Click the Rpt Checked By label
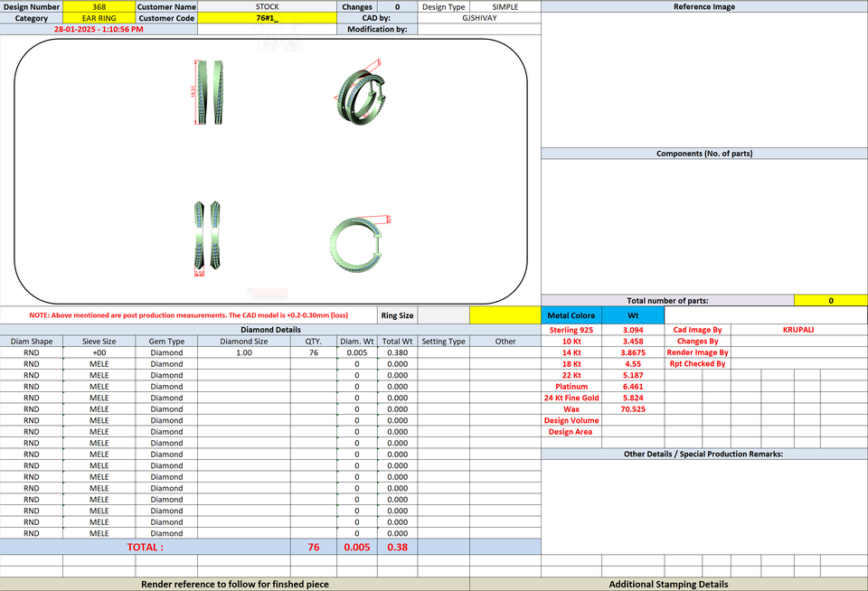Image resolution: width=868 pixels, height=591 pixels. point(697,364)
